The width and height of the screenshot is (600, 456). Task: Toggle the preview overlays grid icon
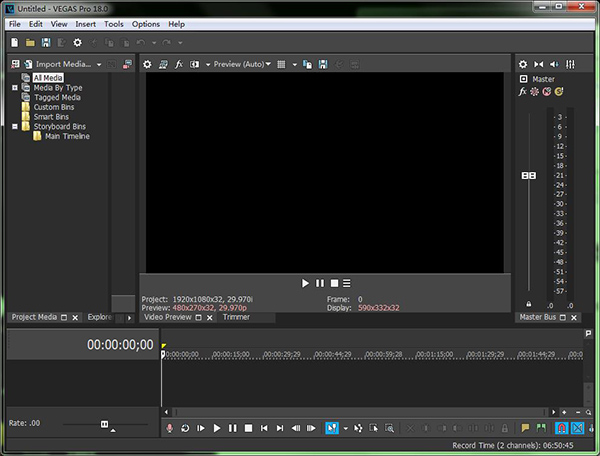point(281,64)
